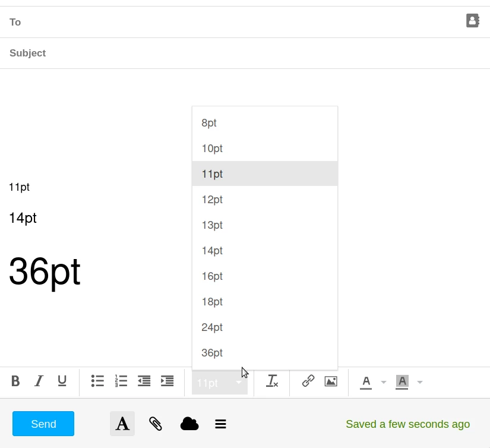Attach a file with the paperclip
The image size is (490, 448).
156,424
